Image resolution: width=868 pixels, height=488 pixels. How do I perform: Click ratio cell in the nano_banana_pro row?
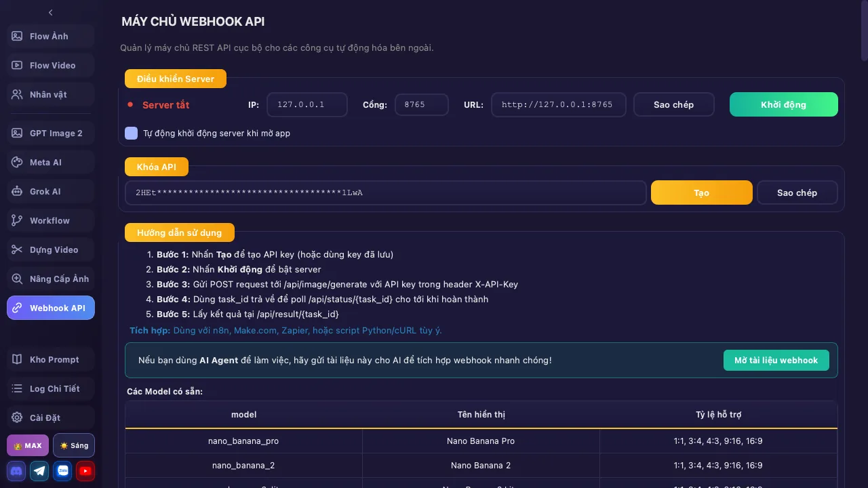click(719, 441)
